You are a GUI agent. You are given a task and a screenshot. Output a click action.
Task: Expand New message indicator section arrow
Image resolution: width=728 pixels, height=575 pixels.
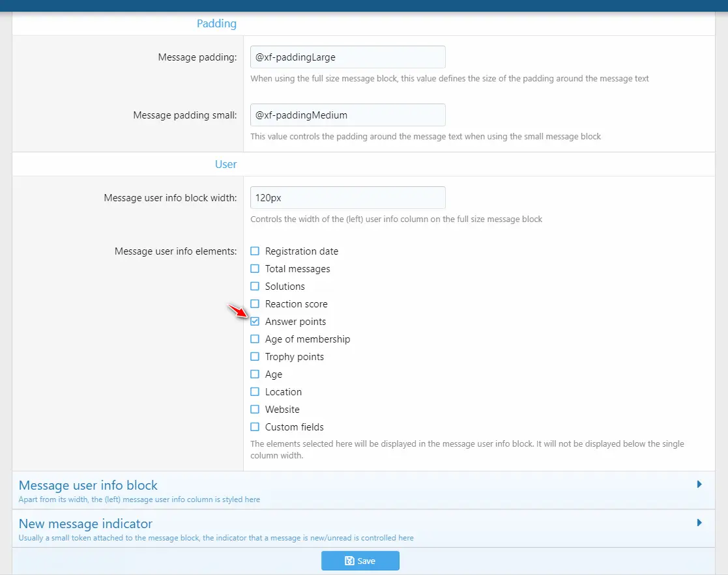tap(699, 523)
